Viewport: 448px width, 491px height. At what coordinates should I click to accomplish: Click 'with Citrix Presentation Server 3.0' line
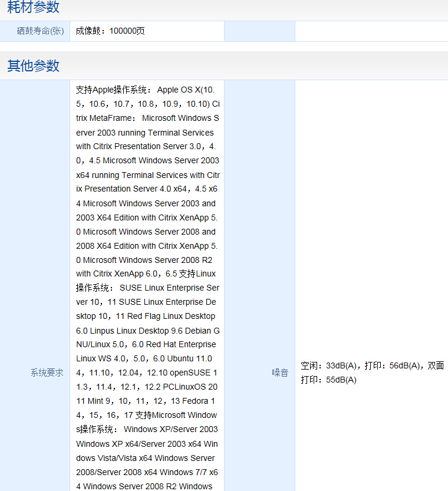[146, 146]
